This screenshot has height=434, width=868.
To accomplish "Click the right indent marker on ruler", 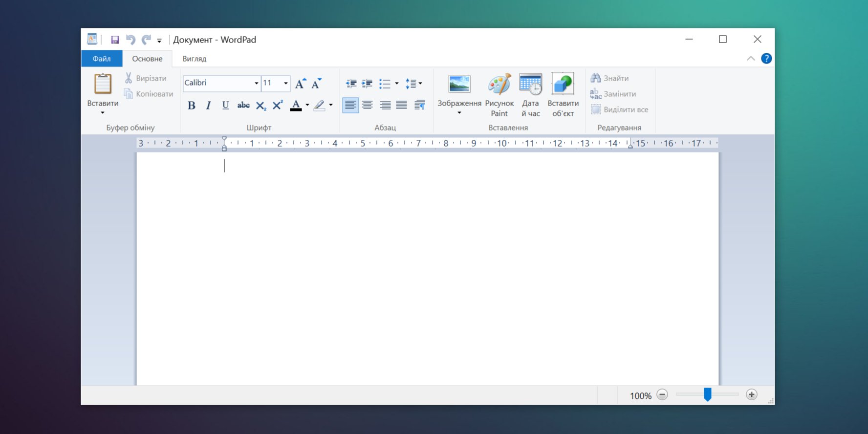I will 630,146.
